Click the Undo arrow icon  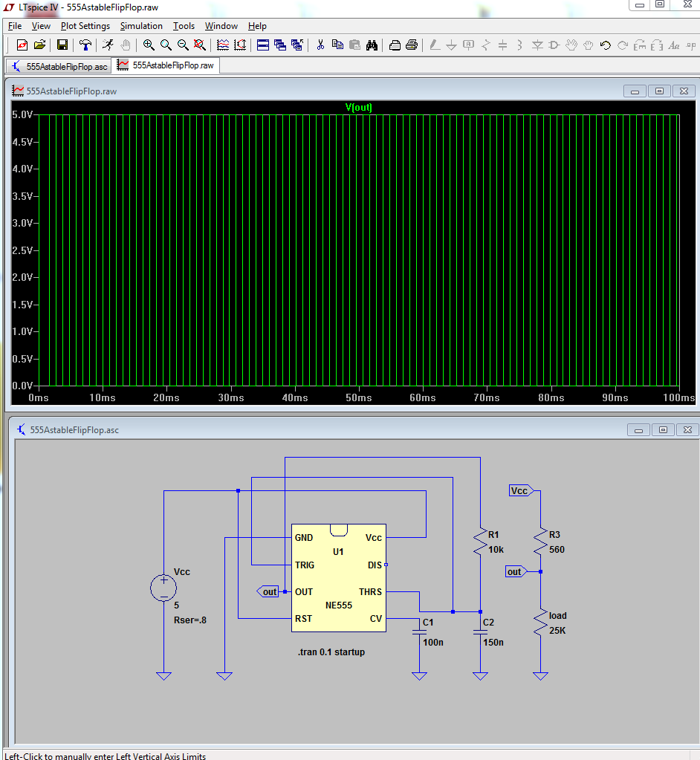[606, 45]
